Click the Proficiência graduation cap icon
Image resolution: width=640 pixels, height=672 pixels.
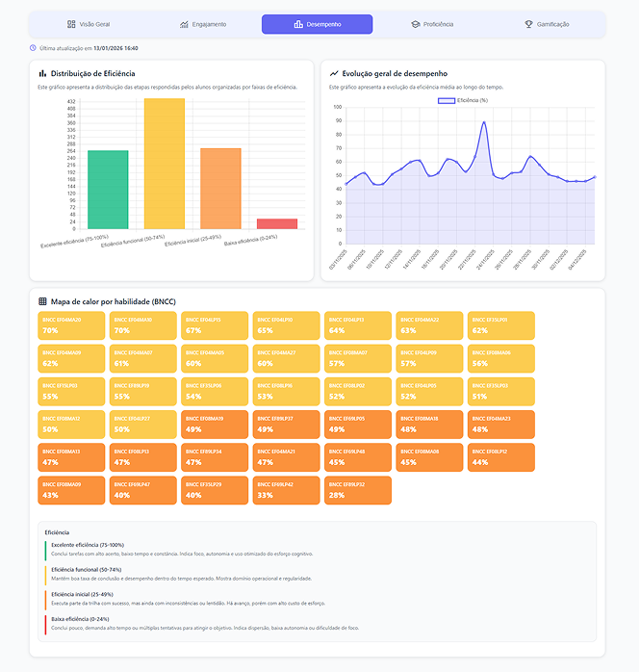415,24
